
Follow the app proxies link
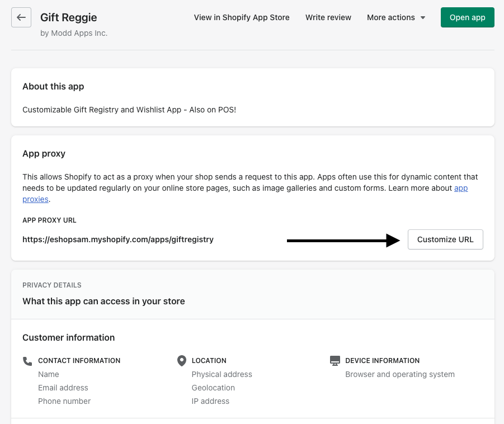click(x=36, y=199)
